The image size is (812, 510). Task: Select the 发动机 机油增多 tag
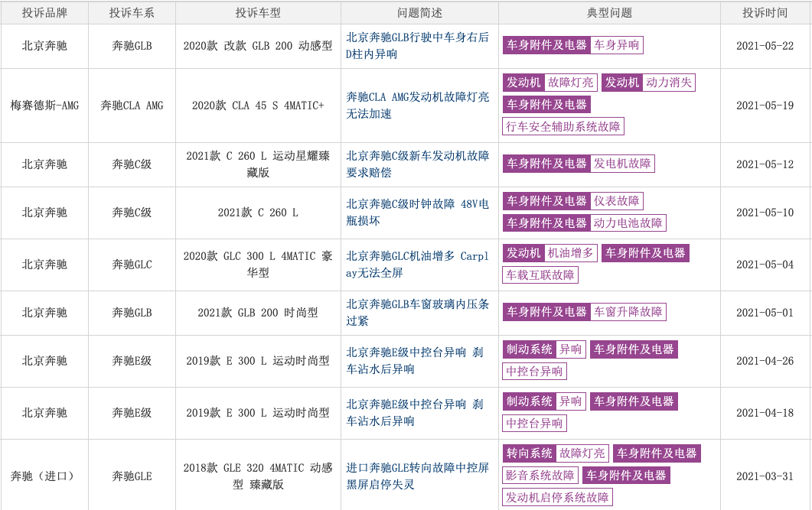[549, 253]
